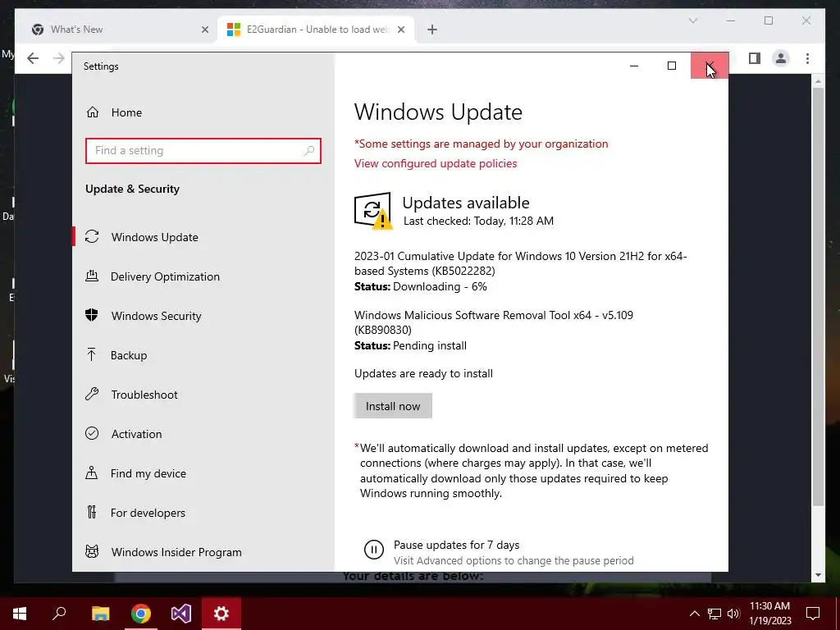Open Find my device settings
The image size is (840, 630).
click(148, 473)
